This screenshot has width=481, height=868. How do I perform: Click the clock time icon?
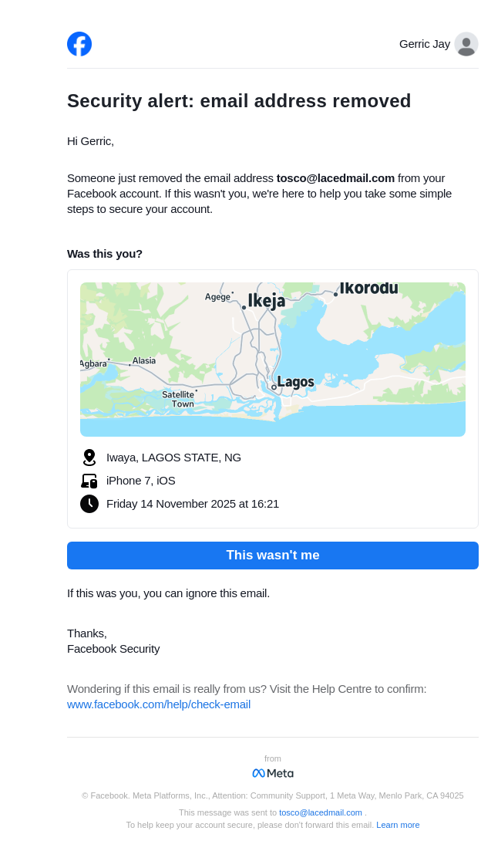pyautogui.click(x=89, y=504)
